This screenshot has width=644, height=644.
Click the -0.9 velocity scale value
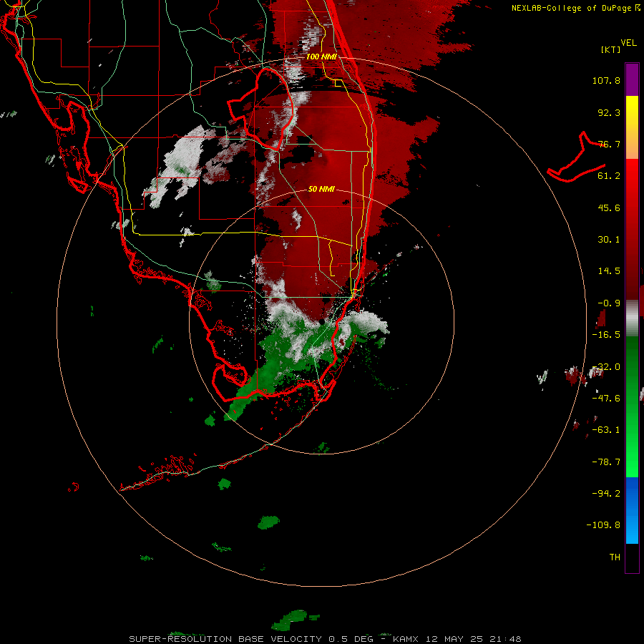point(609,303)
